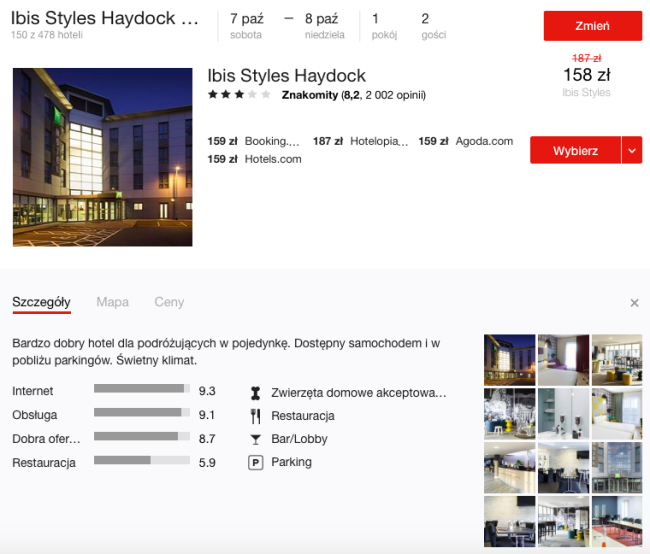The height and width of the screenshot is (554, 650).
Task: Click the pets accepted bone icon
Action: pyautogui.click(x=256, y=393)
